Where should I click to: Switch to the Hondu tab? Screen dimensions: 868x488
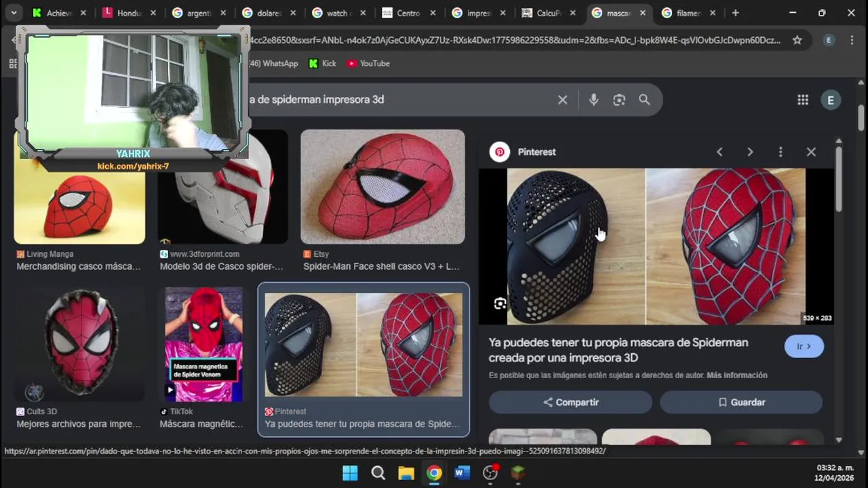tap(129, 13)
